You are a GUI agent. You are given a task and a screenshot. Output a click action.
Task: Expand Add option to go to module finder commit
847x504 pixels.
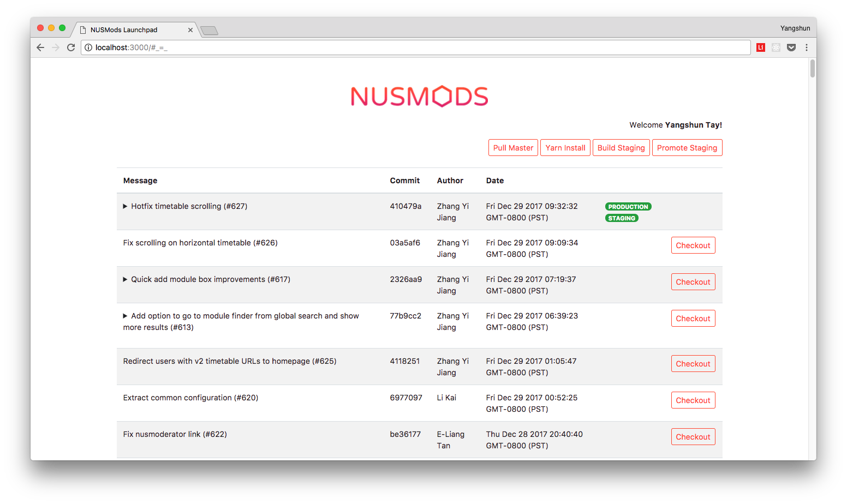[125, 316]
